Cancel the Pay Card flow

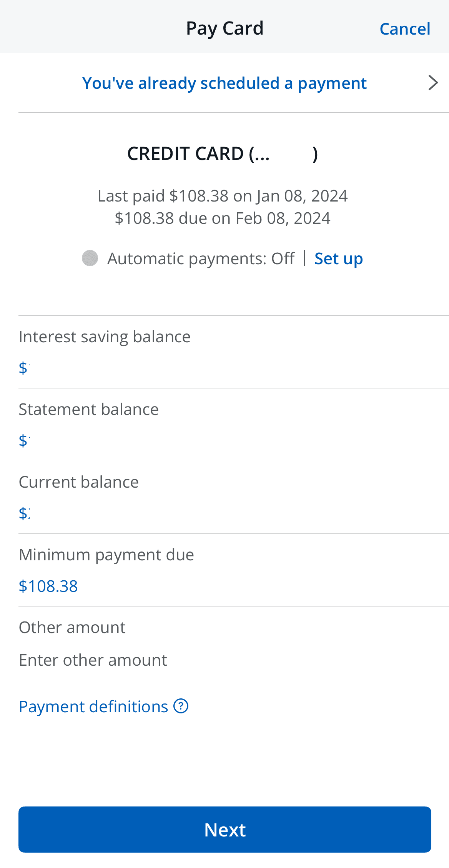click(x=404, y=28)
